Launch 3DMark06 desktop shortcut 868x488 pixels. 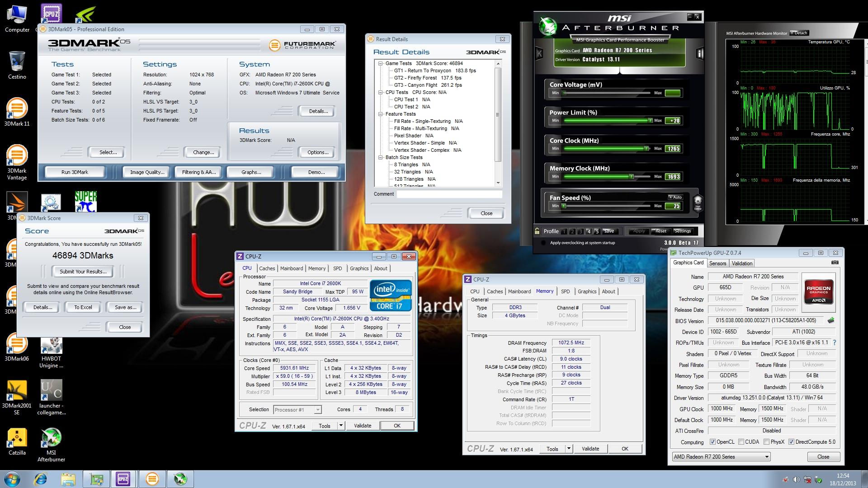pyautogui.click(x=17, y=347)
